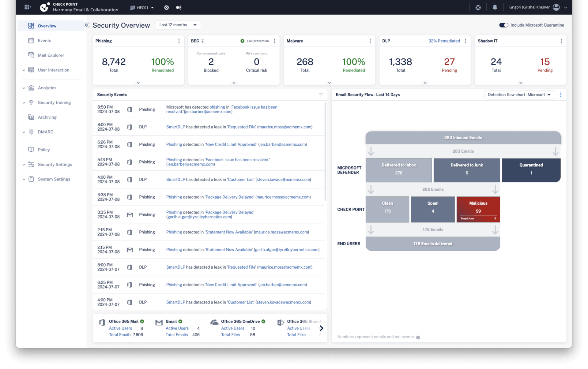Click the Mail Explorer sidebar icon
The height and width of the screenshot is (369, 588).
coord(32,55)
